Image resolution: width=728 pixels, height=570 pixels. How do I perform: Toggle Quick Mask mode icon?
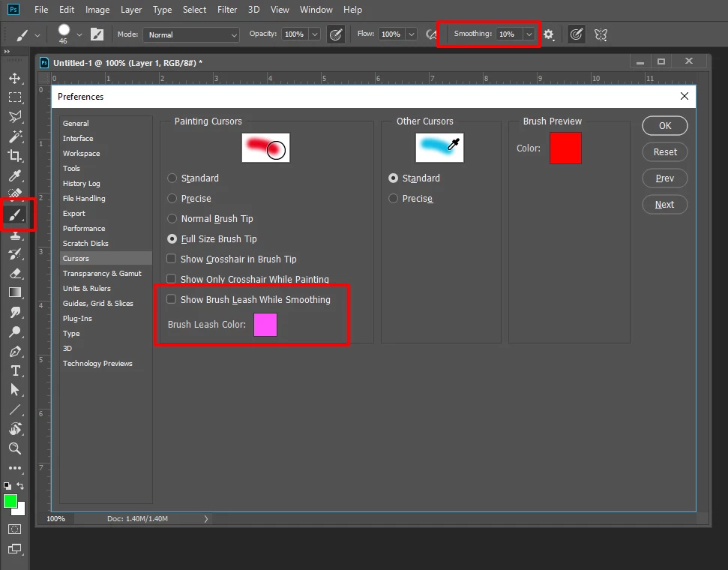[15, 529]
